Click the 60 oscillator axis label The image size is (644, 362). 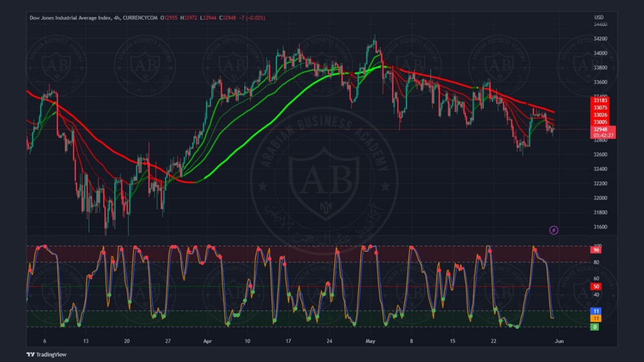tap(596, 278)
